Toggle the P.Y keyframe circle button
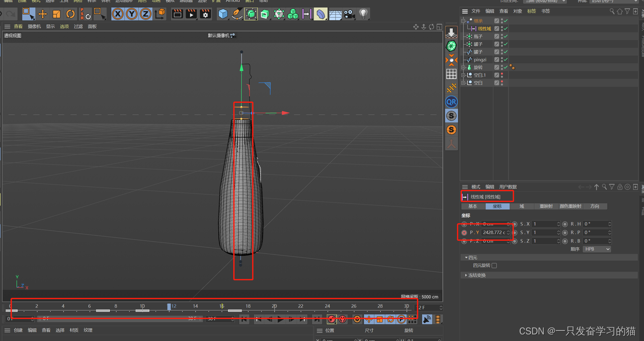 (464, 233)
